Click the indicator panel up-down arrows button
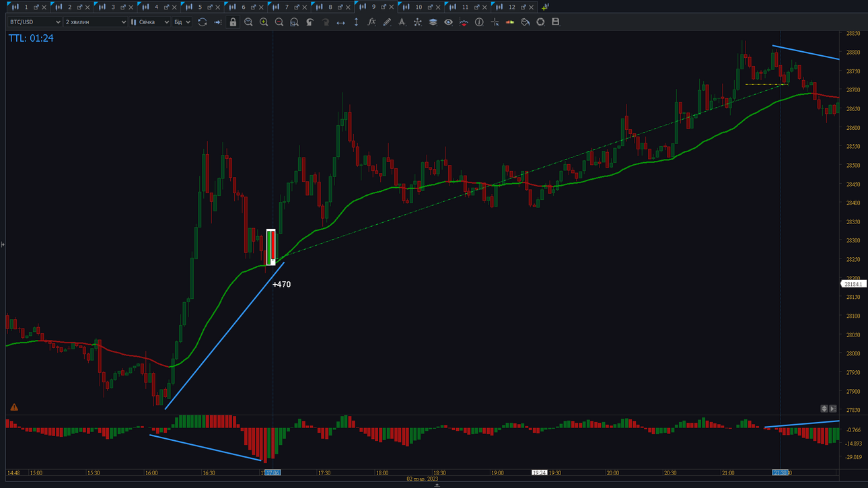The image size is (868, 488). (824, 409)
